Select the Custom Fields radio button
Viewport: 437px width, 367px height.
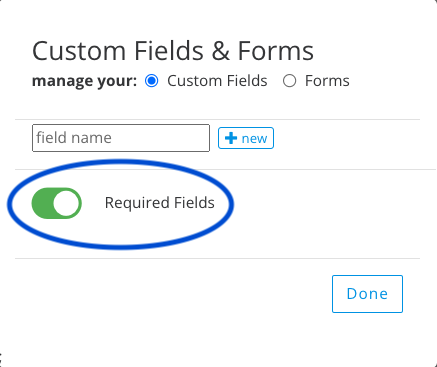(152, 81)
